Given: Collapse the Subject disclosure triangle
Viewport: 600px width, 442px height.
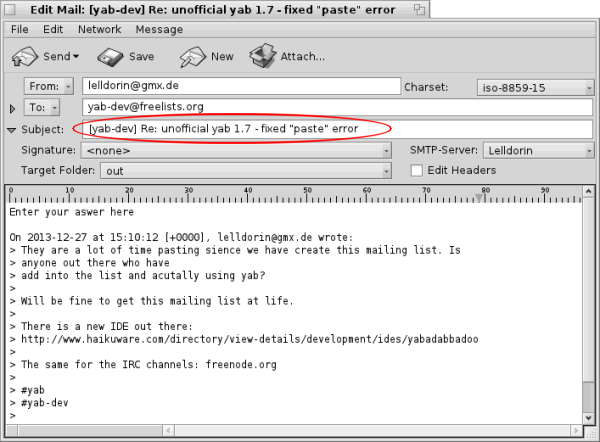Looking at the screenshot, I should (x=12, y=130).
